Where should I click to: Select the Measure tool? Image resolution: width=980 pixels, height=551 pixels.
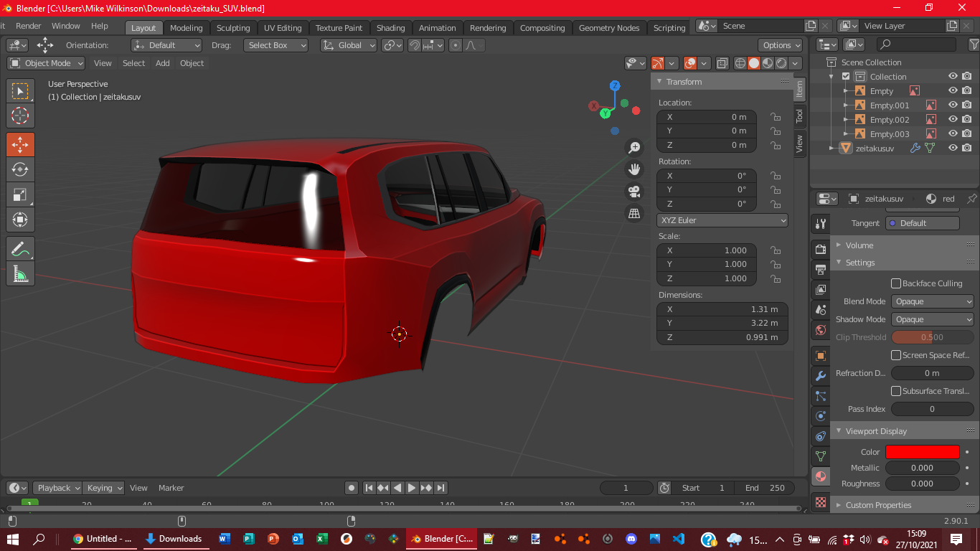(x=20, y=274)
